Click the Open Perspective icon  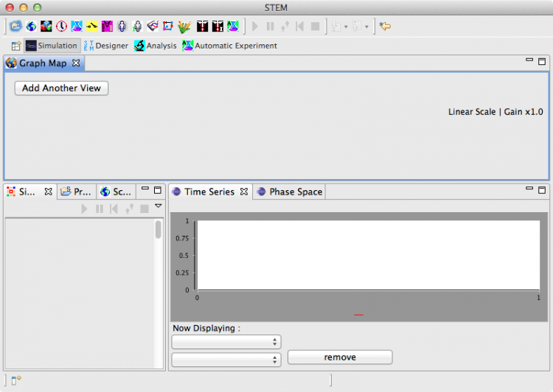pos(15,46)
